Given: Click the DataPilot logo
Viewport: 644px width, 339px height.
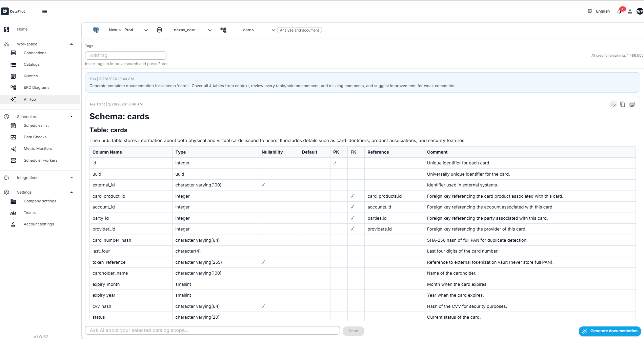Looking at the screenshot, I should [14, 11].
